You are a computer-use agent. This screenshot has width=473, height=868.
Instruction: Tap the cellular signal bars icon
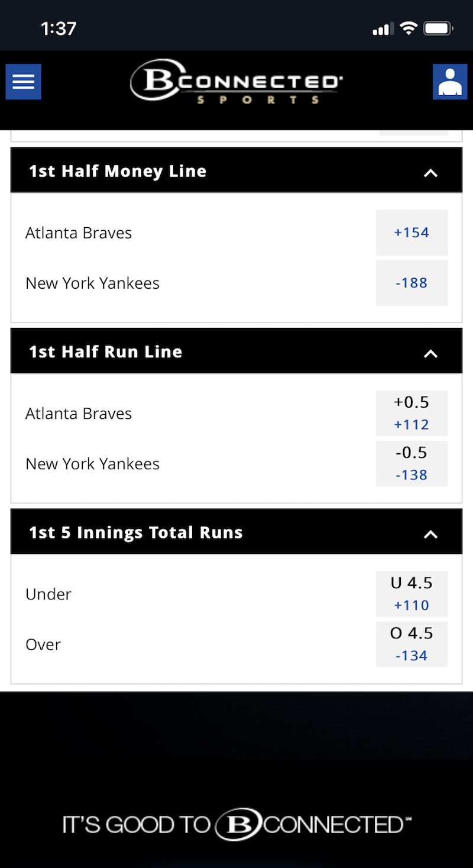click(383, 28)
